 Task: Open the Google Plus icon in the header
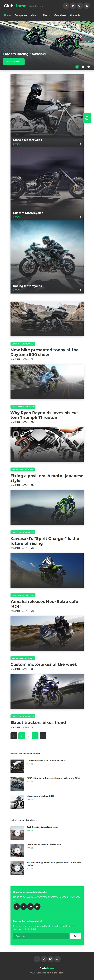click(x=80, y=6)
